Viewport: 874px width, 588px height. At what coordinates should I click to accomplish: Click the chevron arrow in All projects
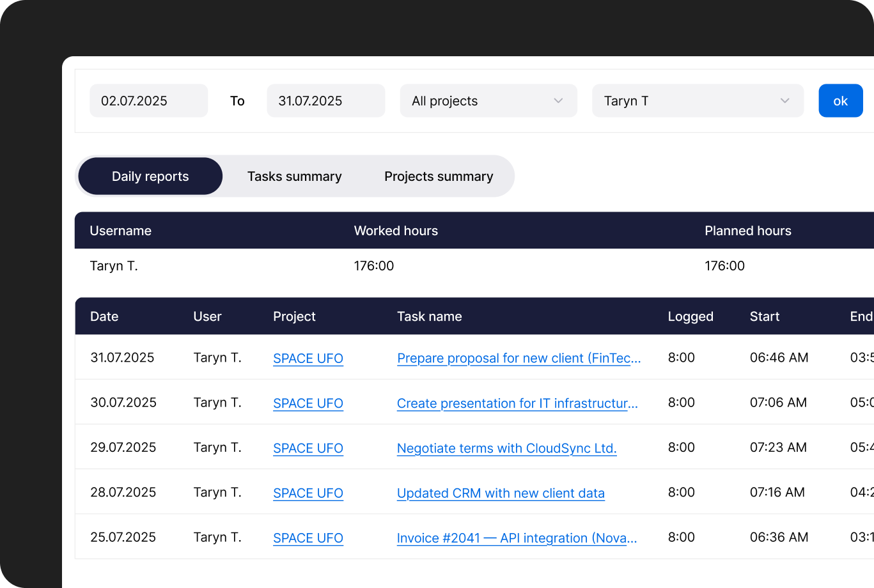coord(558,101)
